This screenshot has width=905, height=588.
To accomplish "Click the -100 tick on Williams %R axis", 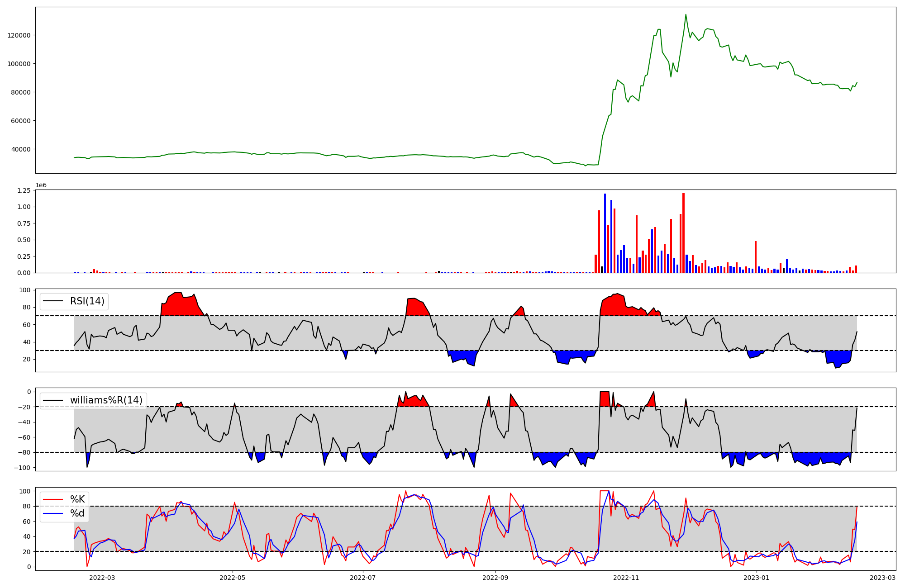I will pos(23,468).
